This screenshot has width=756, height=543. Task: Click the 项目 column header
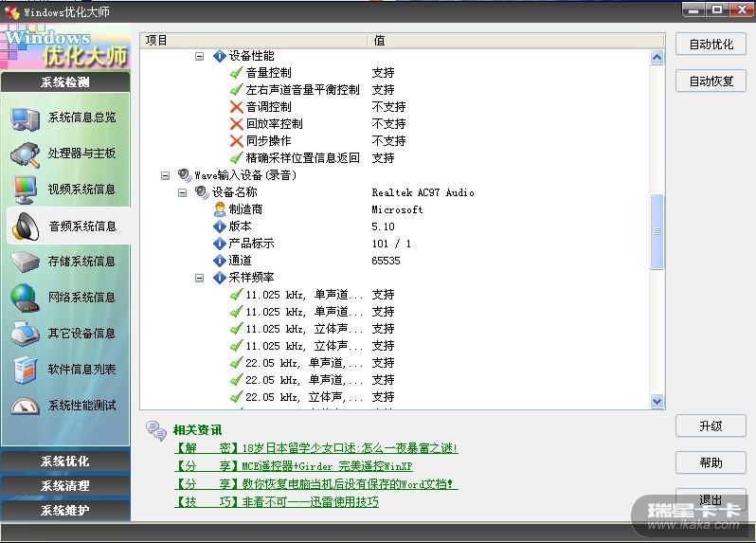coord(254,41)
